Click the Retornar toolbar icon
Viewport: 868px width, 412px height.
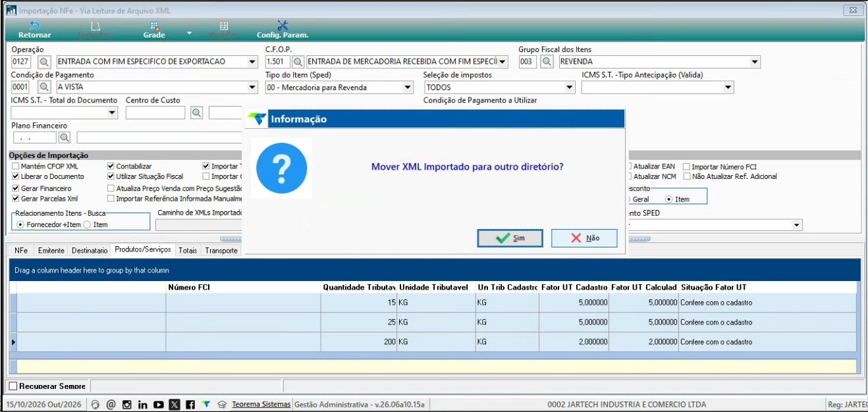[34, 29]
